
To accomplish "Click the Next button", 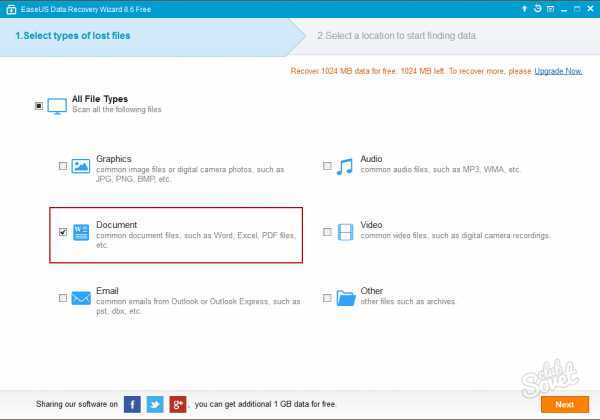I will pyautogui.click(x=565, y=404).
